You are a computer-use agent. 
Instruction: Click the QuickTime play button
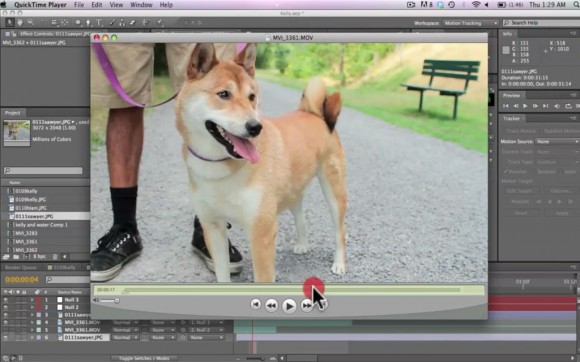coord(289,305)
